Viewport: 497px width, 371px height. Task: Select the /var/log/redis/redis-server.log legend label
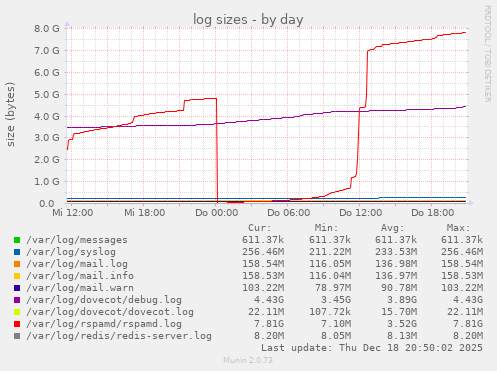click(x=119, y=336)
